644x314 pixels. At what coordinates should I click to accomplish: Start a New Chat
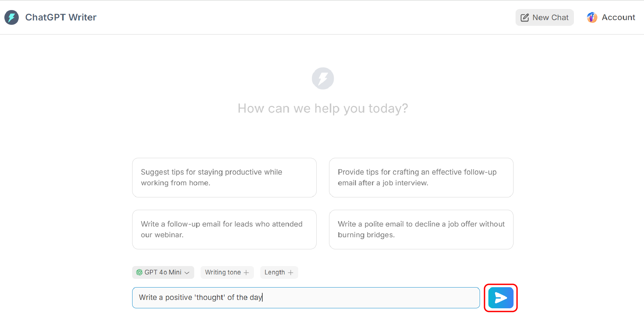pyautogui.click(x=544, y=17)
